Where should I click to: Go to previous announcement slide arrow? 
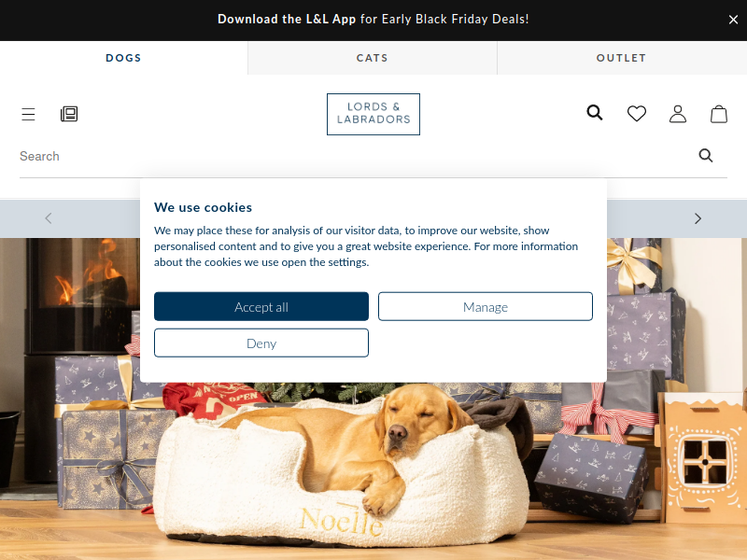[49, 218]
